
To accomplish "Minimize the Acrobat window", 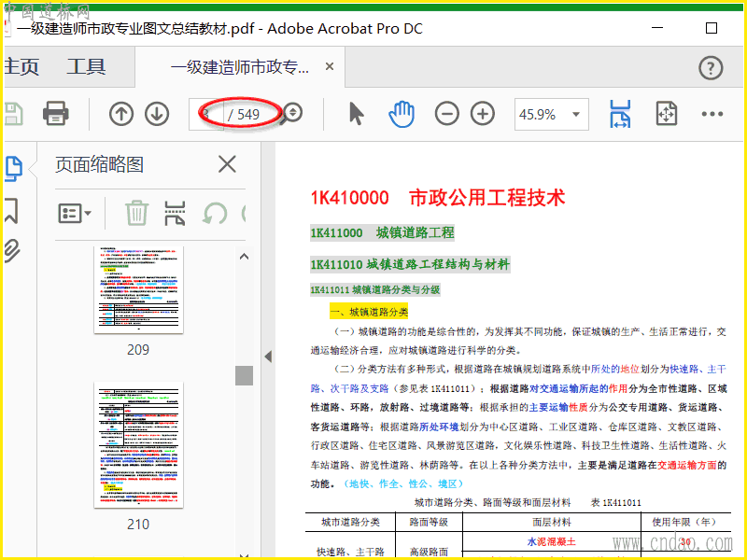I will point(657,28).
